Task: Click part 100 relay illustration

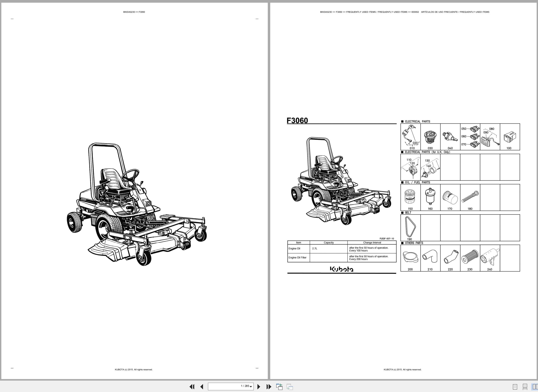Action: click(x=510, y=137)
